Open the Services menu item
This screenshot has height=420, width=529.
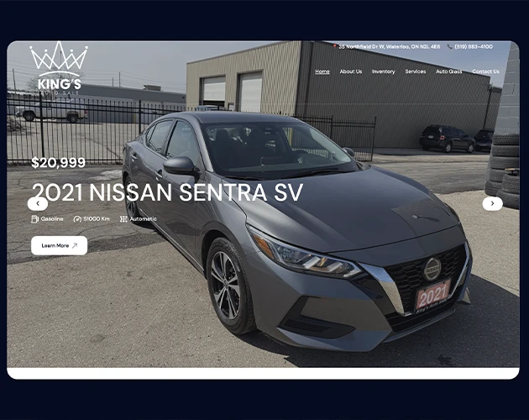pyautogui.click(x=416, y=71)
